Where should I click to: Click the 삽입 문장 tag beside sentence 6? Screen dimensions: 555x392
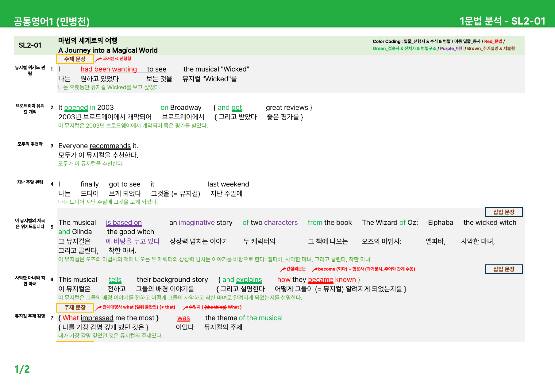tap(504, 269)
